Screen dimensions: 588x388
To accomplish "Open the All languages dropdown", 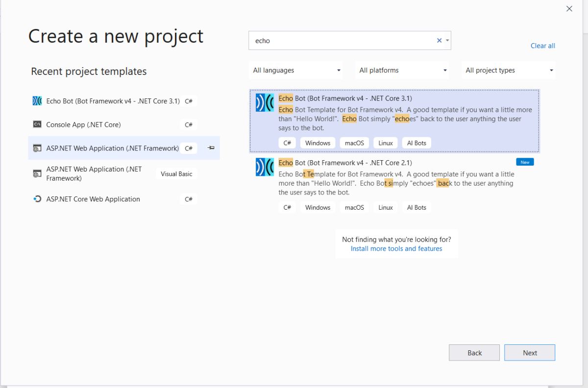I will click(x=296, y=70).
